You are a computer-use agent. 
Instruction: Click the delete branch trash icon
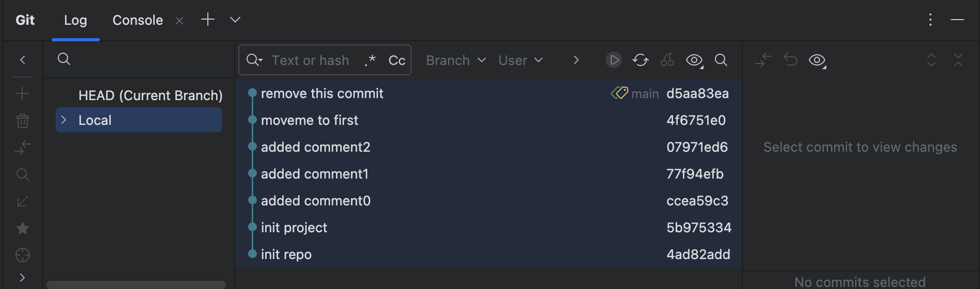[23, 121]
